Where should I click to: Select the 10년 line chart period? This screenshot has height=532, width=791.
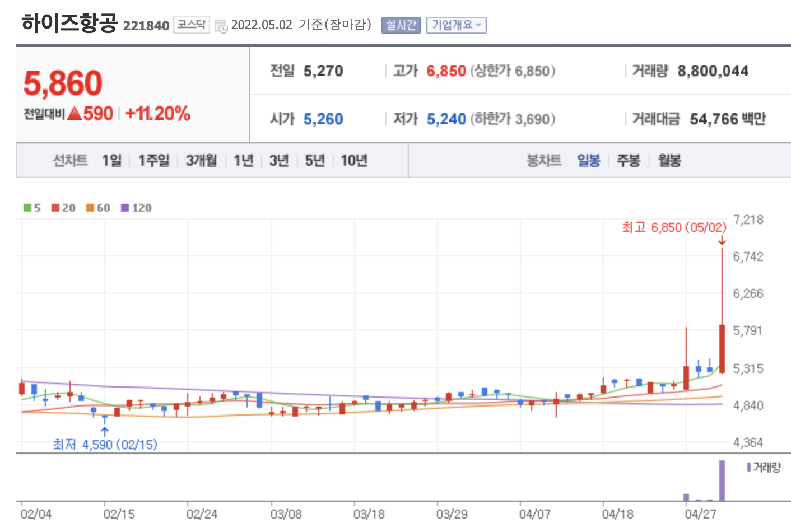(354, 161)
